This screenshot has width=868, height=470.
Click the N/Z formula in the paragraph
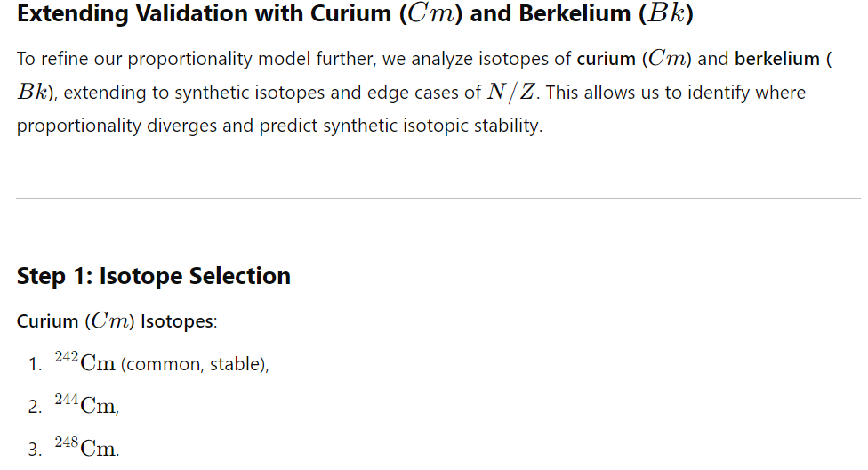coord(511,92)
